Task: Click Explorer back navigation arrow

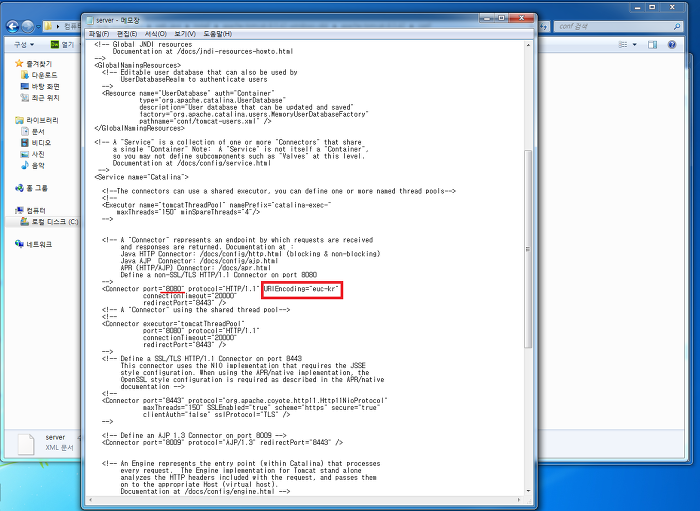Action: (12, 26)
